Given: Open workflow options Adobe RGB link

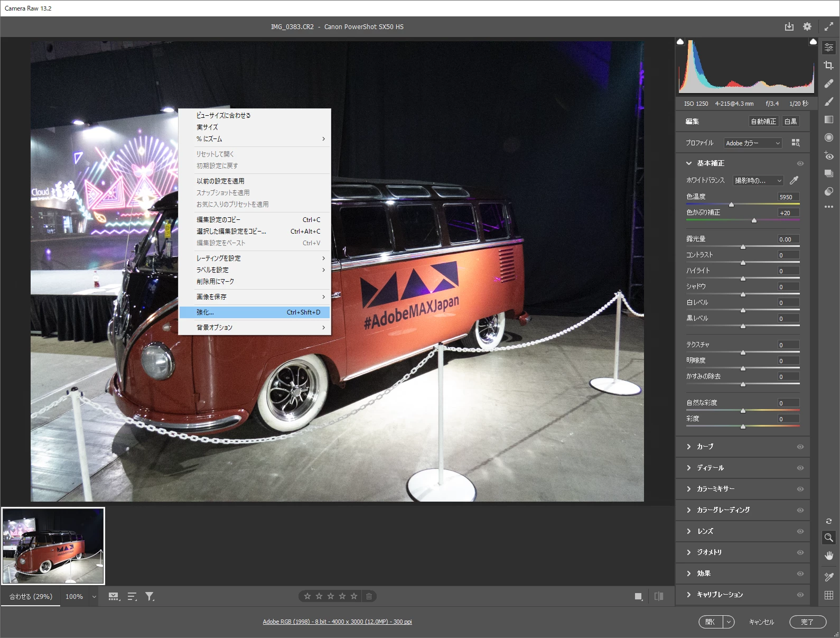Looking at the screenshot, I should (x=337, y=622).
